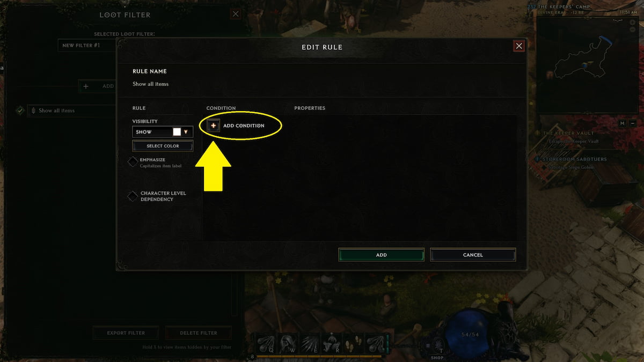Toggle the Emphasize checkbox
The image size is (644, 362).
132,162
